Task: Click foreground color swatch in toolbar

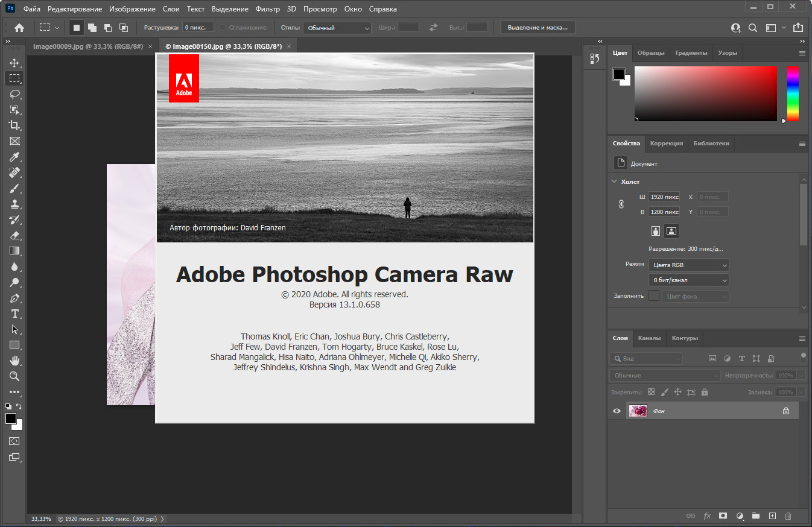Action: pos(11,418)
